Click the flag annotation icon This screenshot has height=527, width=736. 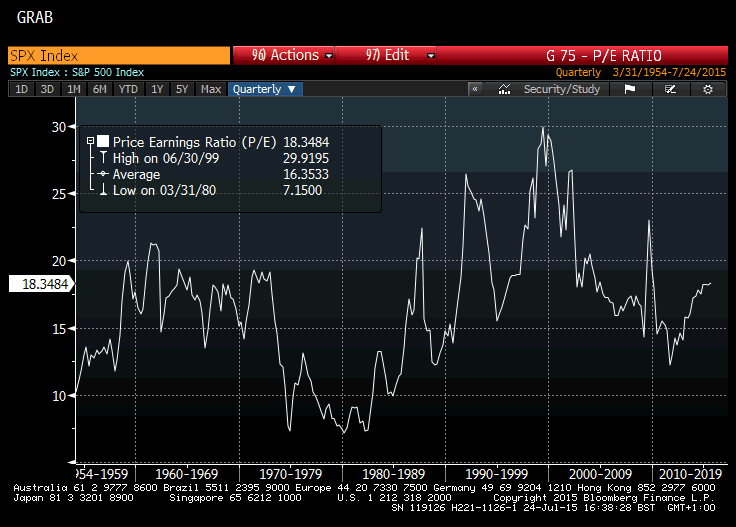point(629,89)
